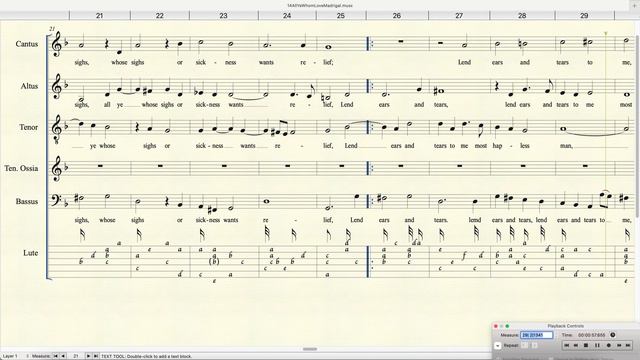
Task: Click the horizontal scrollbar thumb below the score
Action: coord(310,349)
